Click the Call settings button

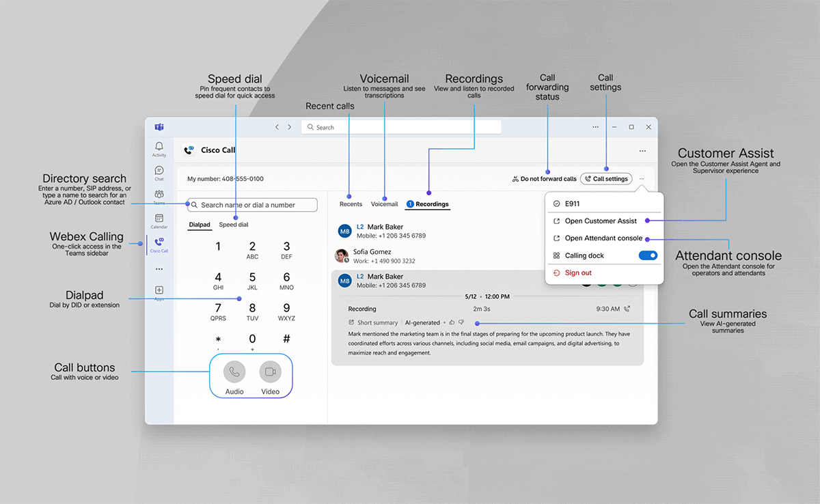pos(606,179)
